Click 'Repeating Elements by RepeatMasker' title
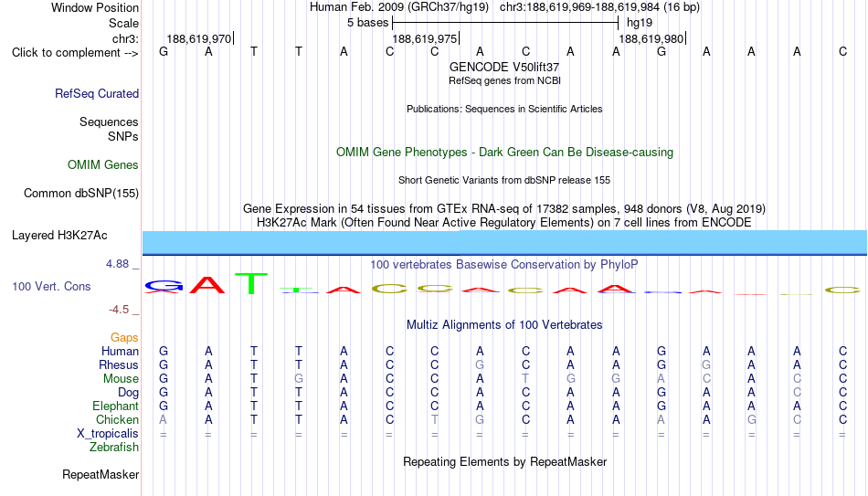Screen dimensions: 868x496 click(x=504, y=461)
